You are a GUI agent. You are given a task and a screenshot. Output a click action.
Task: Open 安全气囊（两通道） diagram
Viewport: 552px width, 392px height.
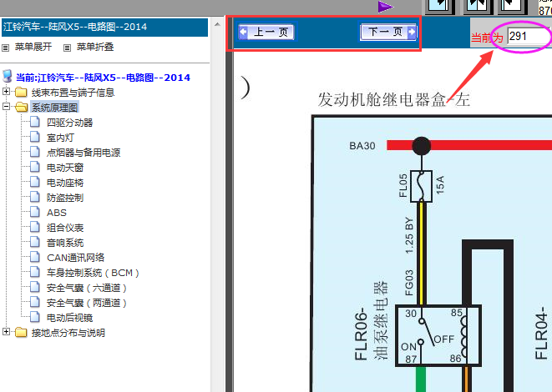point(87,303)
